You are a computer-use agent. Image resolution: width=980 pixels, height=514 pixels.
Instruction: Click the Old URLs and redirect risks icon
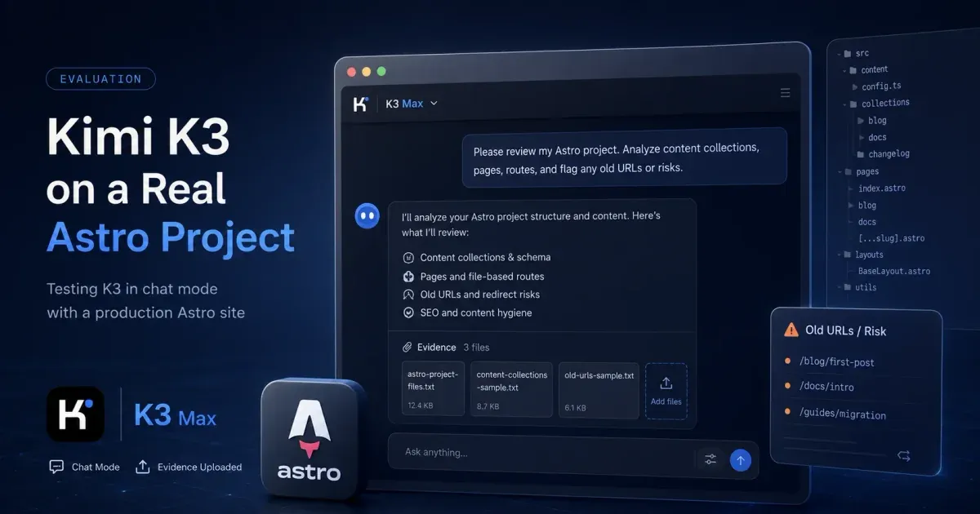pos(408,295)
